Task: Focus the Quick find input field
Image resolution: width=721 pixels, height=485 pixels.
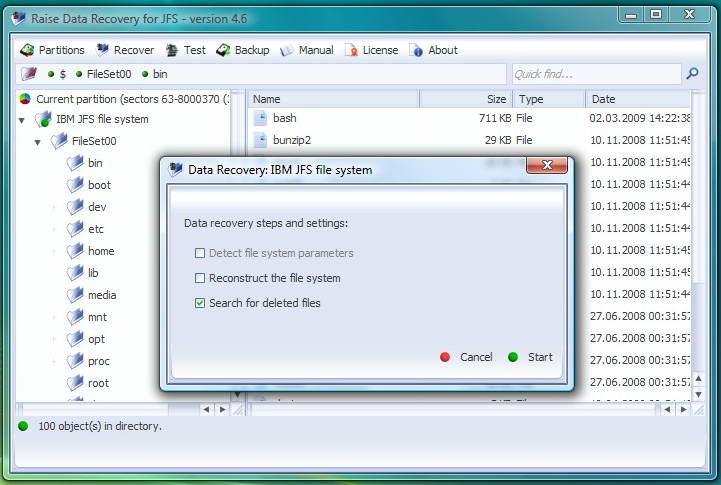Action: (596, 74)
